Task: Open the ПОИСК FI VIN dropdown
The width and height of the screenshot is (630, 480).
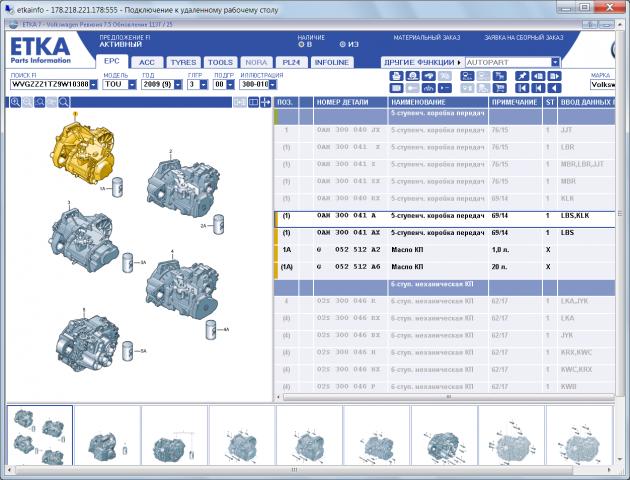Action: coord(94,85)
